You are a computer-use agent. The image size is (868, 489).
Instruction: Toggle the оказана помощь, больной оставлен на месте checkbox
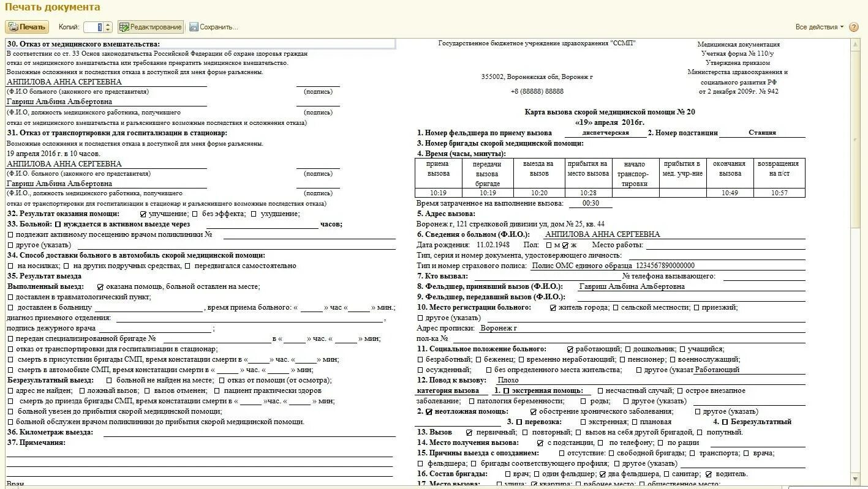click(x=100, y=286)
